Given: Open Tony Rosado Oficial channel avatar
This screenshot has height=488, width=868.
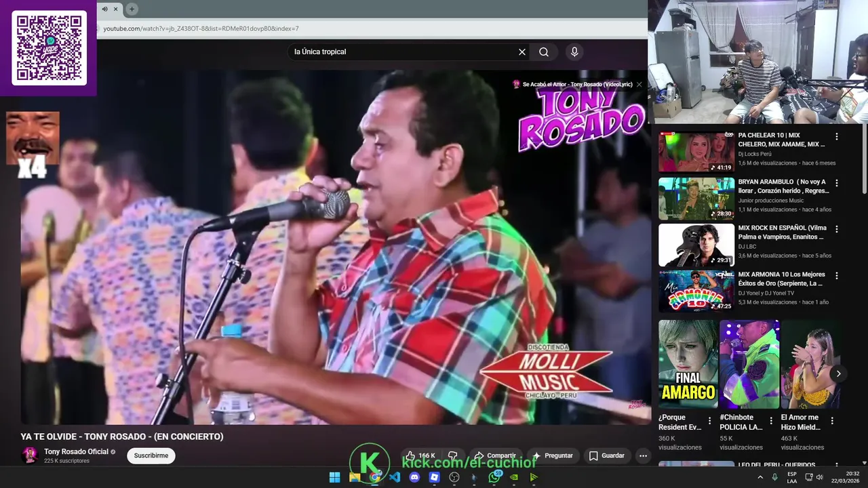Looking at the screenshot, I should point(30,455).
